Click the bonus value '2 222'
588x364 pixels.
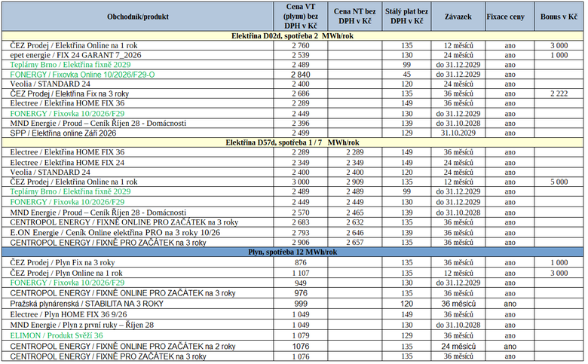pos(559,93)
